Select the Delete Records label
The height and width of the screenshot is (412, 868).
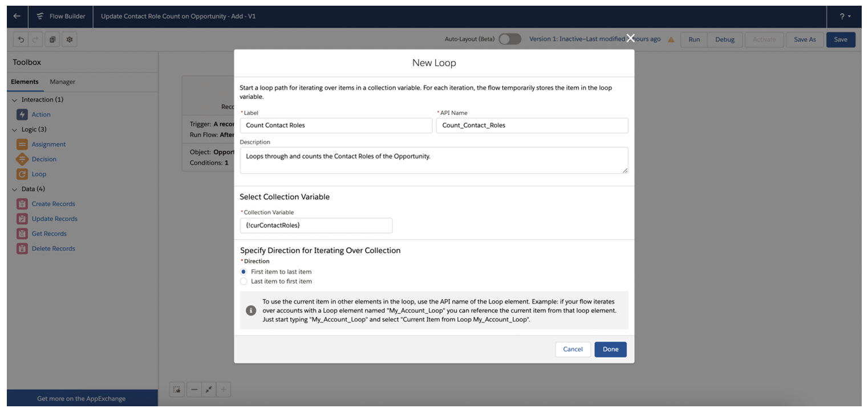[x=53, y=248]
